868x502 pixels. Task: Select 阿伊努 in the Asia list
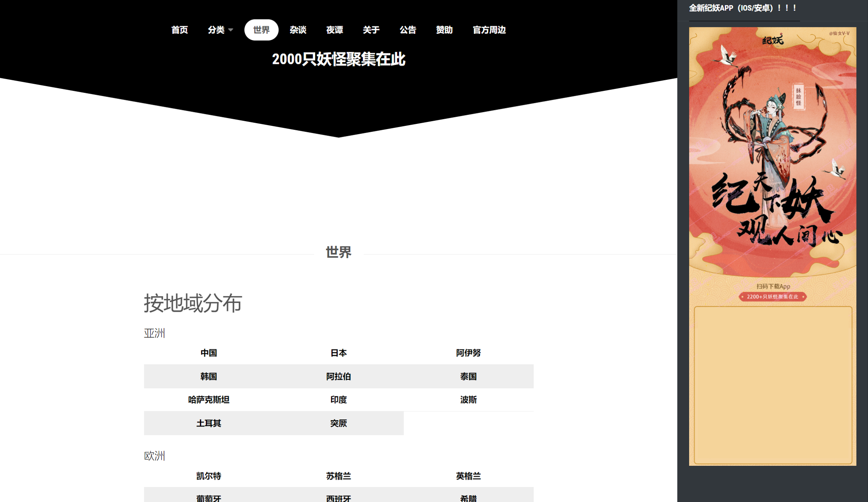coord(468,353)
